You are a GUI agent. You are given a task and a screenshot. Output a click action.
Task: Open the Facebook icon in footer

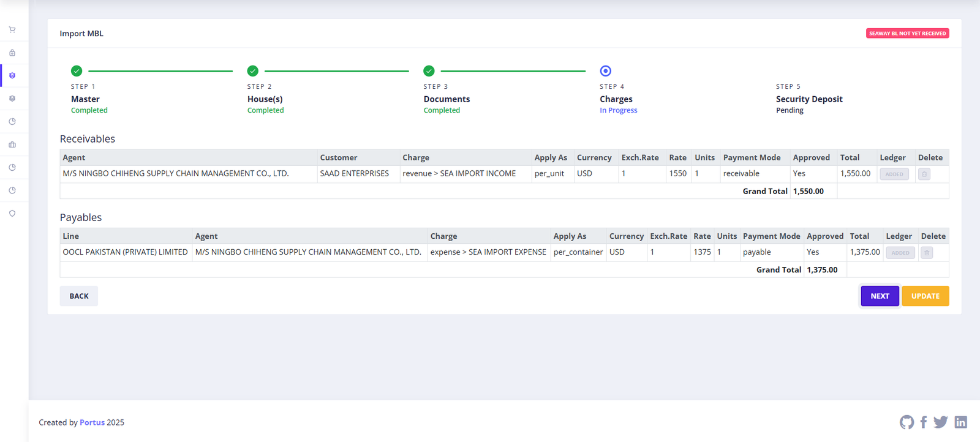click(923, 422)
